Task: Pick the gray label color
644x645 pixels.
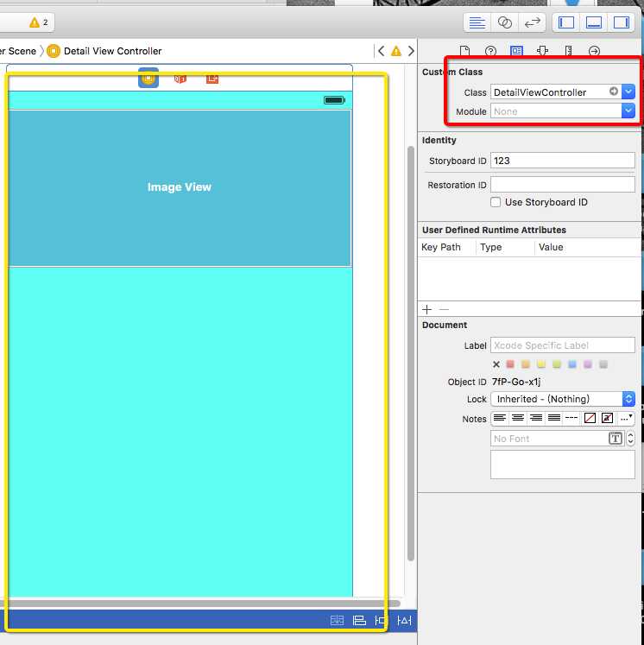Action: pyautogui.click(x=603, y=364)
